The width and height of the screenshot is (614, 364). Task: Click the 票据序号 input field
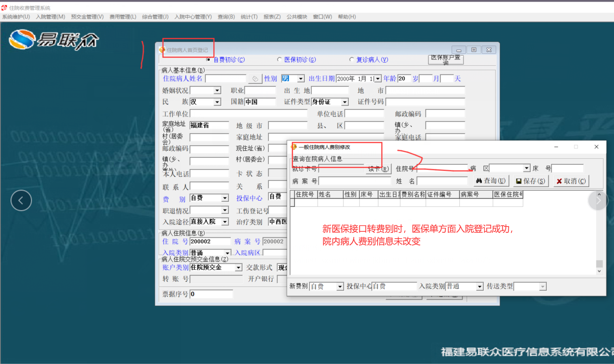pos(211,294)
